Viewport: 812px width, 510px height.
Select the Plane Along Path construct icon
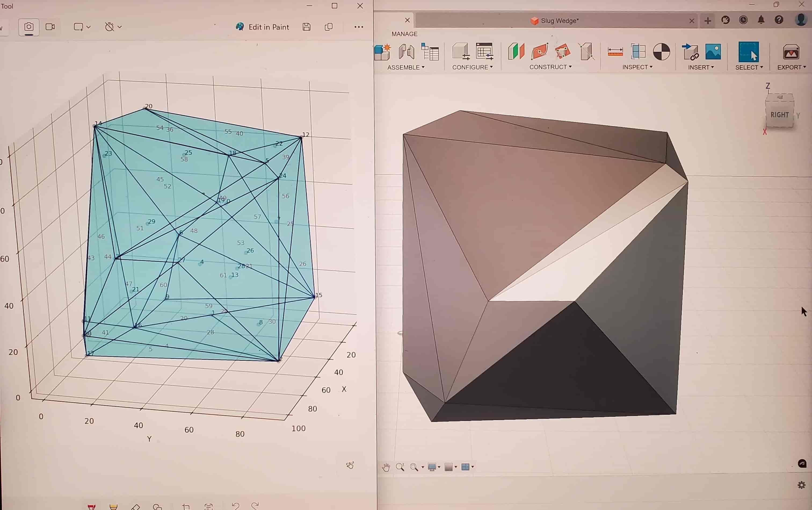point(539,52)
